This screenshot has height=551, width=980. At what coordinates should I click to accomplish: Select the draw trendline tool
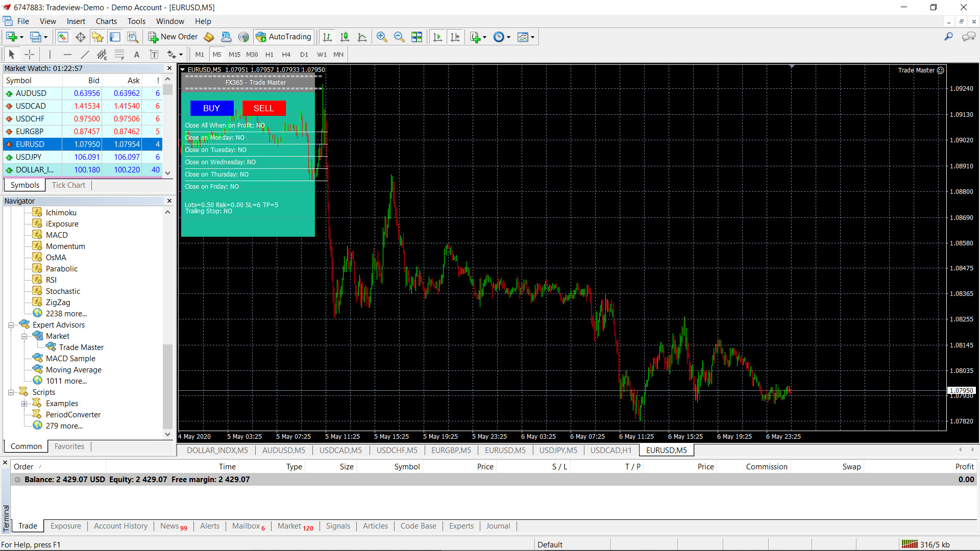85,55
